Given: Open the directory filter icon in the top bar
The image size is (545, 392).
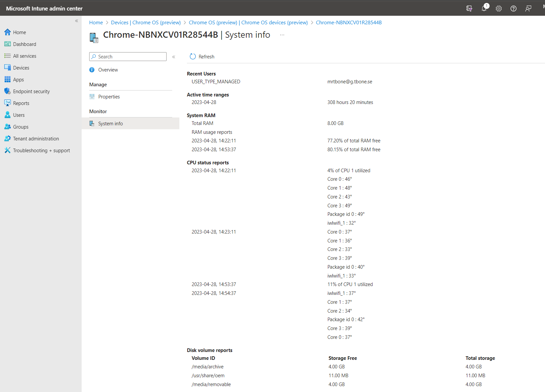Looking at the screenshot, I should [x=469, y=8].
